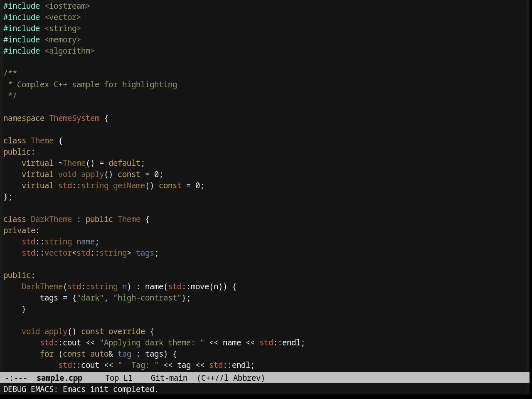Screen dimensions: 532x399
Task: Click 'public Theme' base class in DarkTheme
Action: pyautogui.click(x=113, y=219)
